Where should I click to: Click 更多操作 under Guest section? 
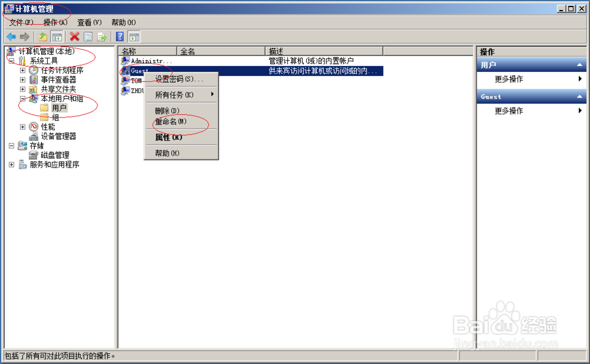(x=509, y=111)
